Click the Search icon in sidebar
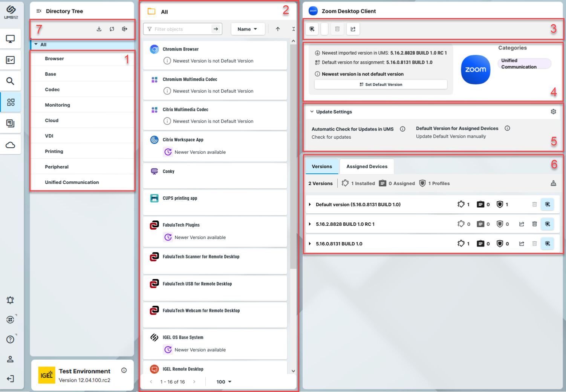This screenshot has height=392, width=566. (11, 81)
